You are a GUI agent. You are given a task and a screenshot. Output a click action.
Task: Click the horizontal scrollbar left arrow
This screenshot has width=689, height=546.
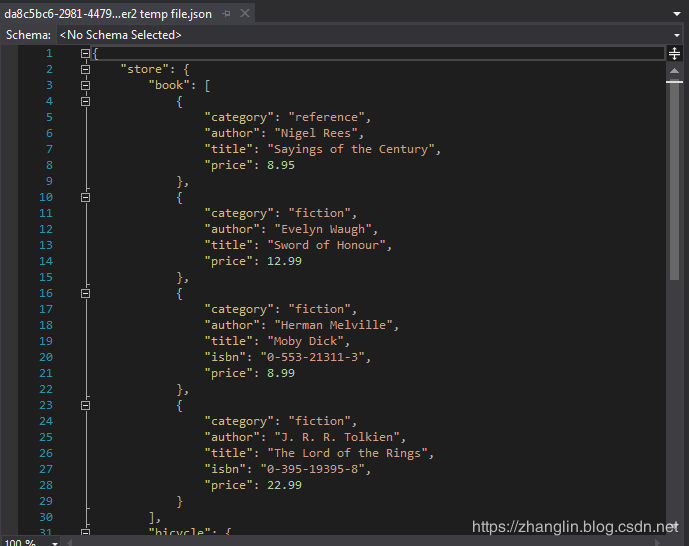pos(69,542)
